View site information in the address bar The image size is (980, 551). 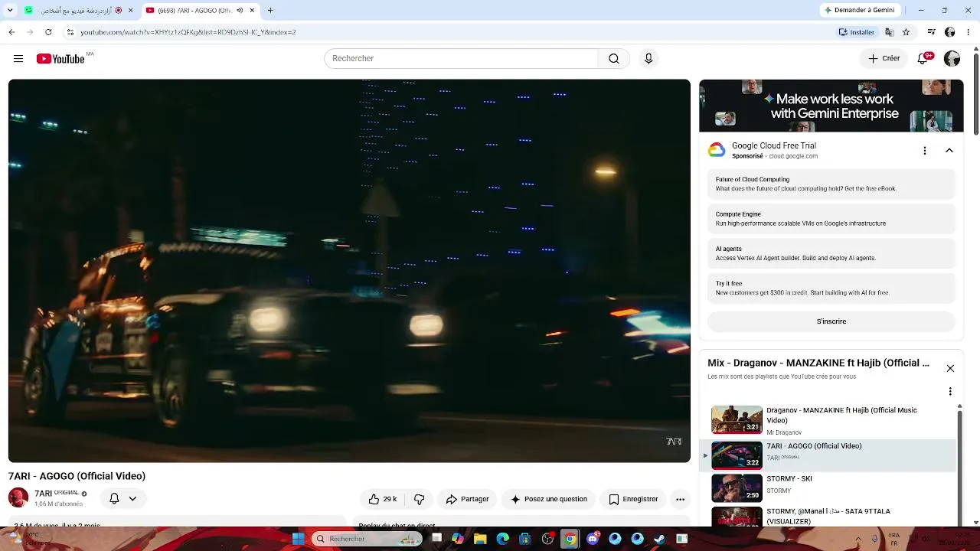click(x=70, y=32)
